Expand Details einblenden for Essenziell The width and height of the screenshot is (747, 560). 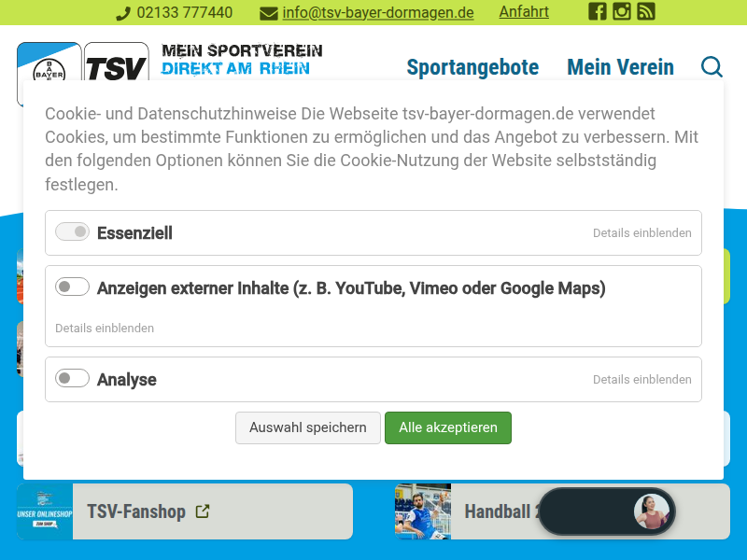pos(641,233)
